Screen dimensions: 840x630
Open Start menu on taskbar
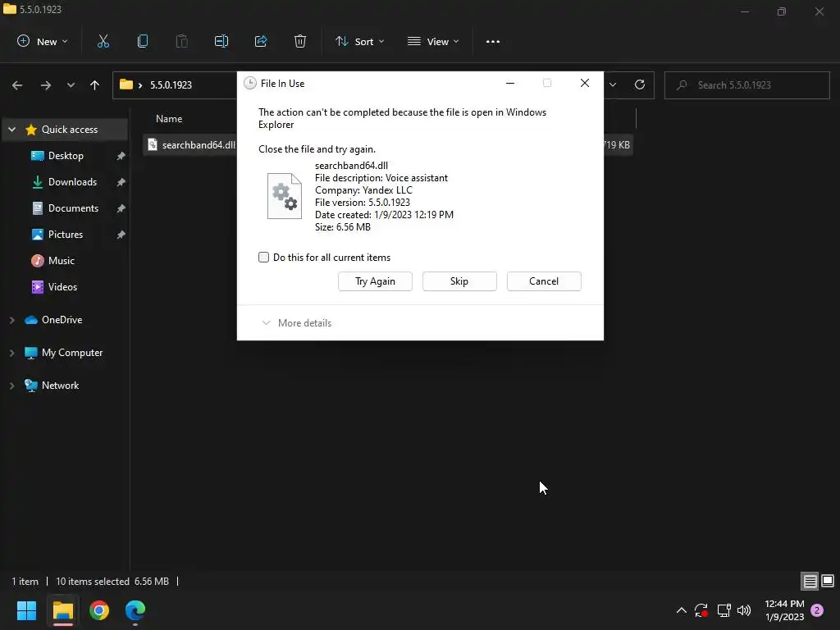(26, 610)
